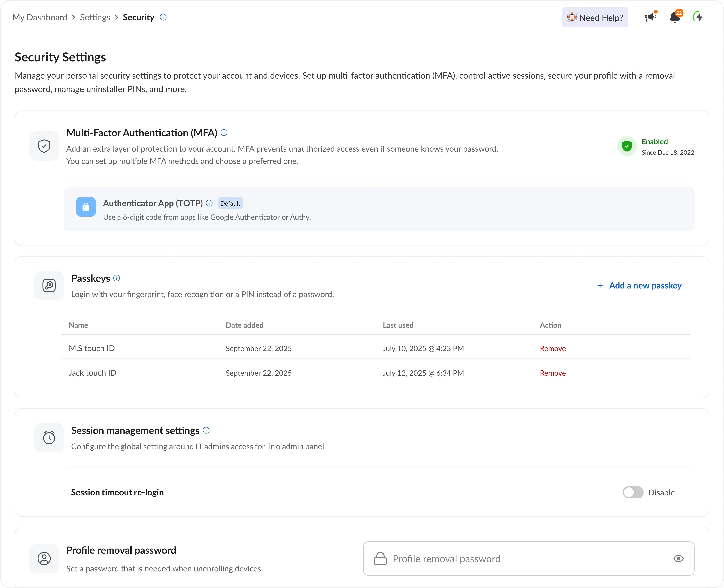The image size is (724, 588).
Task: Show password using the eye icon
Action: pyautogui.click(x=678, y=559)
